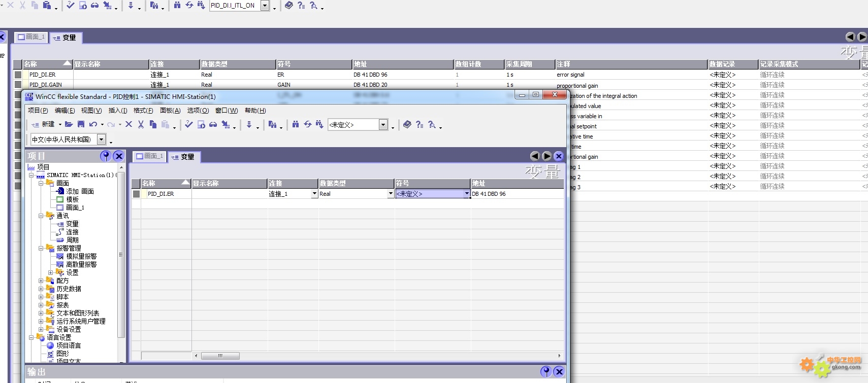Expand the 脚本 folder in project tree
The width and height of the screenshot is (868, 383).
click(x=41, y=297)
